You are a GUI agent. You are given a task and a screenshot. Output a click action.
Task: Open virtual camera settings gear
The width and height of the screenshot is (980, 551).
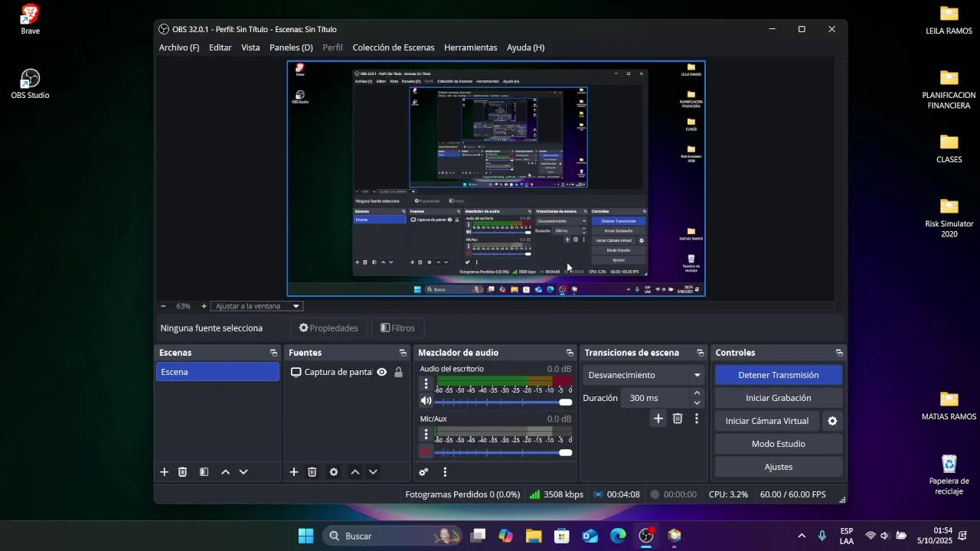(832, 421)
